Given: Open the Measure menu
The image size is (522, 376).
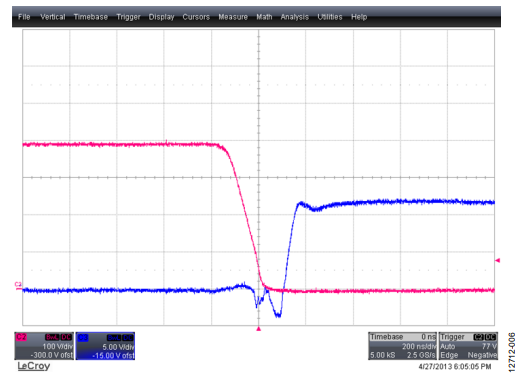Looking at the screenshot, I should tap(233, 17).
